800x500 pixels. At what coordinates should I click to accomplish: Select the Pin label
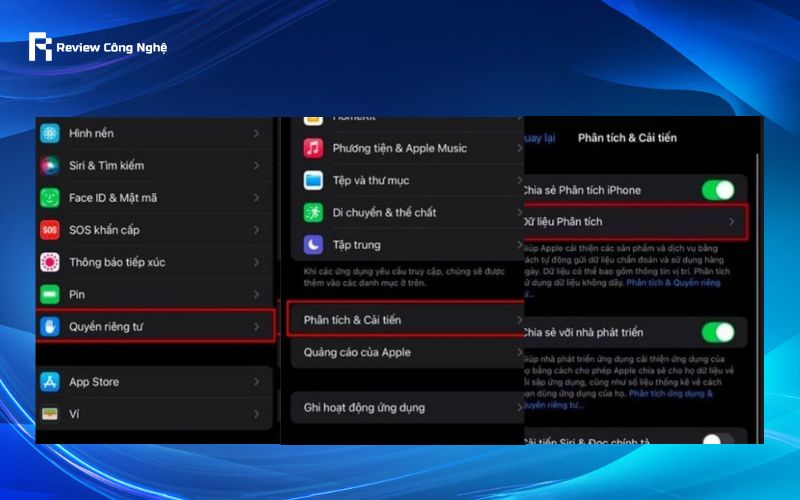[77, 294]
